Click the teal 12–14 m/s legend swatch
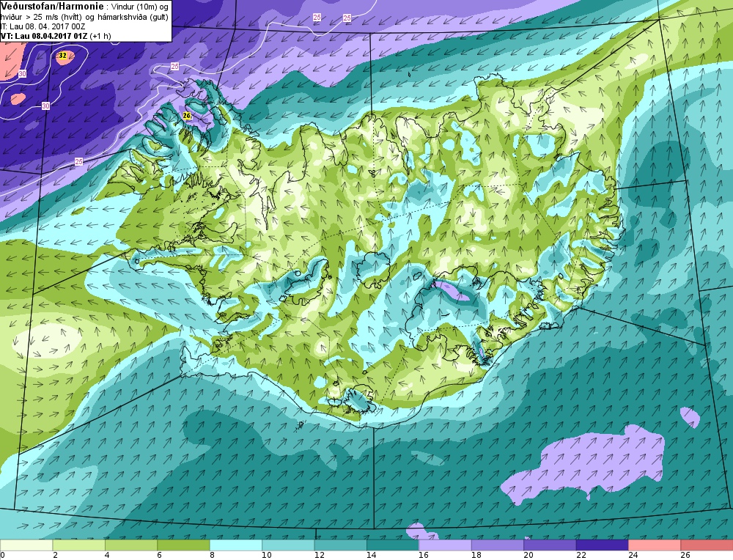733x560 pixels. coord(341,545)
